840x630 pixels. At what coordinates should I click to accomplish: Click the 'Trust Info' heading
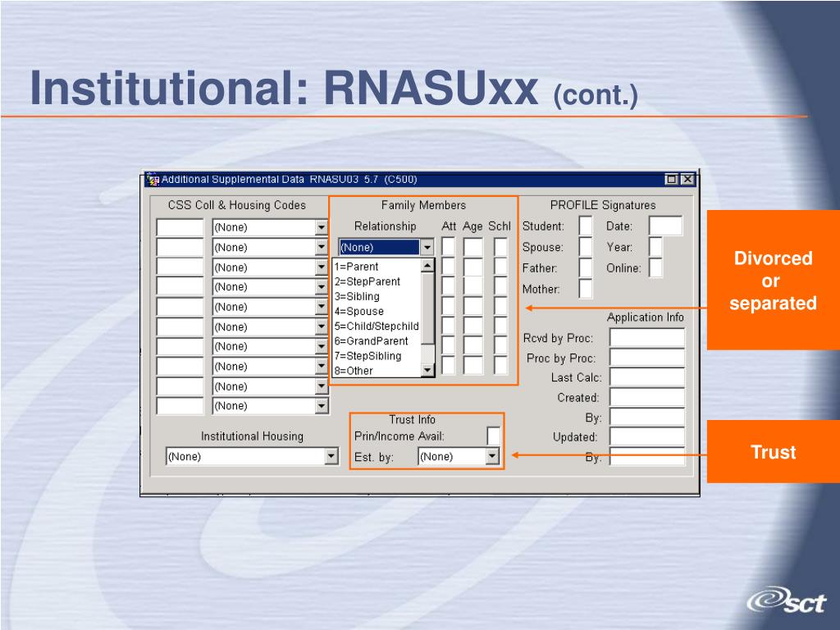(412, 419)
